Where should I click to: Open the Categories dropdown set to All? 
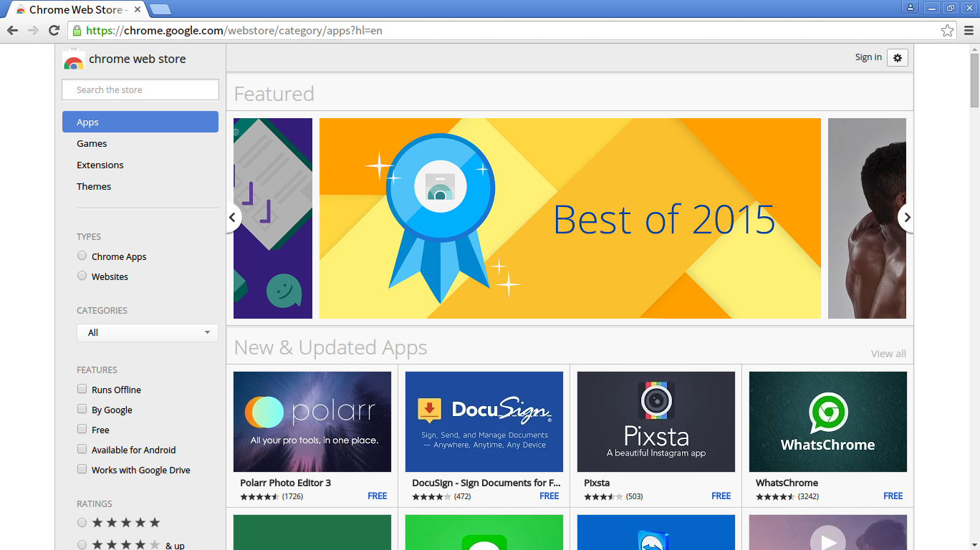[x=148, y=332]
